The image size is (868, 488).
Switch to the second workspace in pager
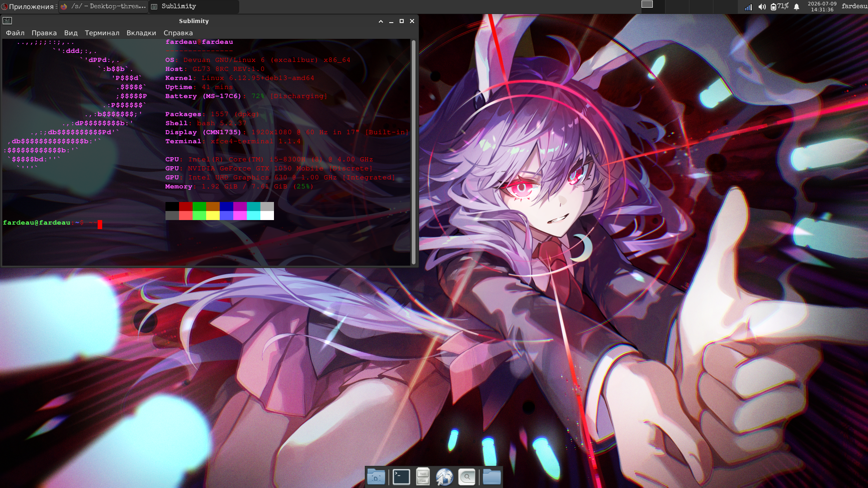pyautogui.click(x=677, y=6)
